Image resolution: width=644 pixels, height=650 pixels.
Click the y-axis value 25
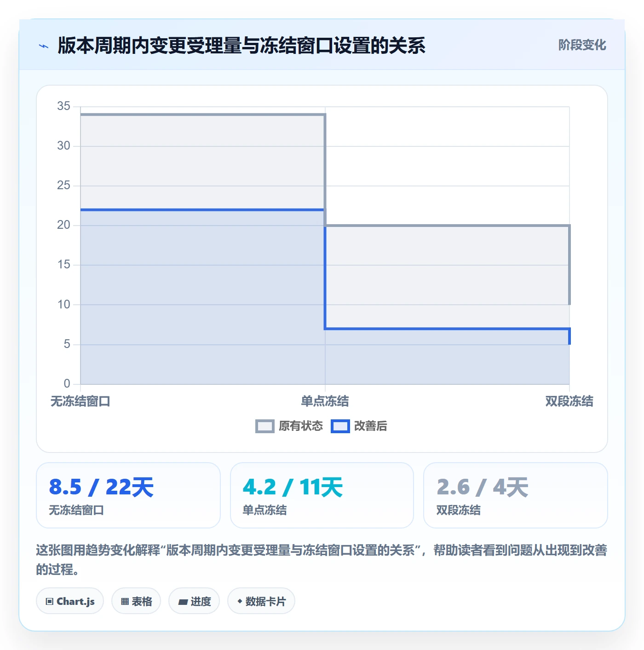[63, 186]
